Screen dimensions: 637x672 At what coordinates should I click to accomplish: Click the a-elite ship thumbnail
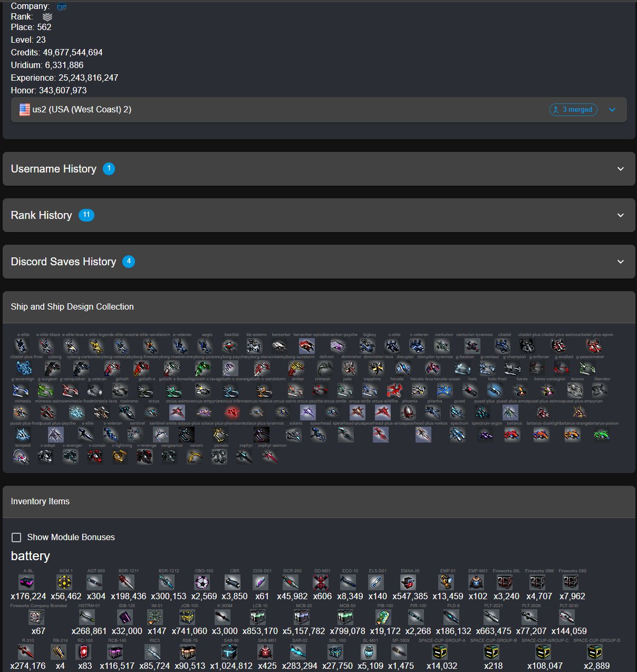coord(22,346)
